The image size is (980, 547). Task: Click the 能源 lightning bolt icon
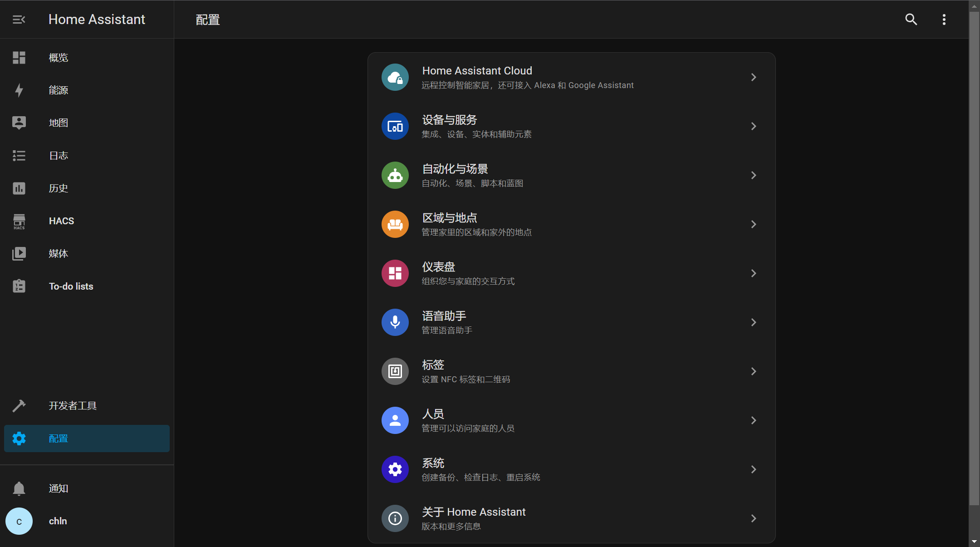point(19,90)
